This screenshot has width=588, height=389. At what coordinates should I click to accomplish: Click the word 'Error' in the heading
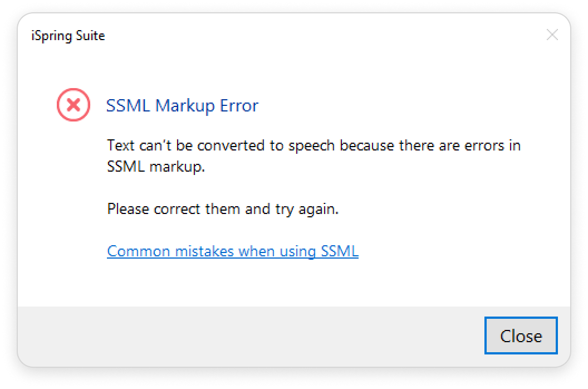[238, 105]
